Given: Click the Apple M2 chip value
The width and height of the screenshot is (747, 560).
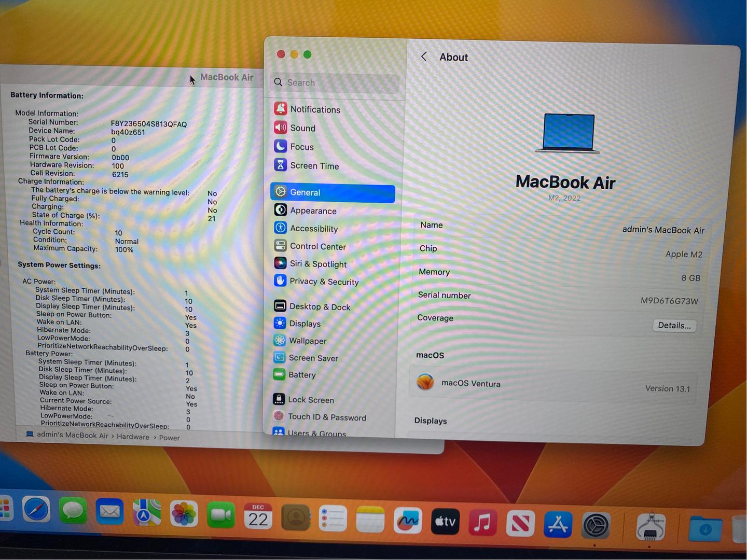Looking at the screenshot, I should coord(684,254).
